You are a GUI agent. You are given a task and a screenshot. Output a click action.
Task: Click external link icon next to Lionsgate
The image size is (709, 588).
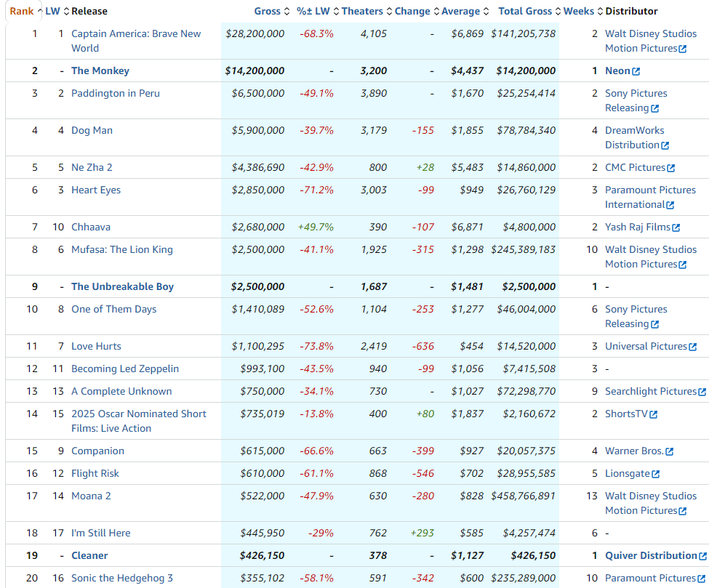pyautogui.click(x=655, y=474)
